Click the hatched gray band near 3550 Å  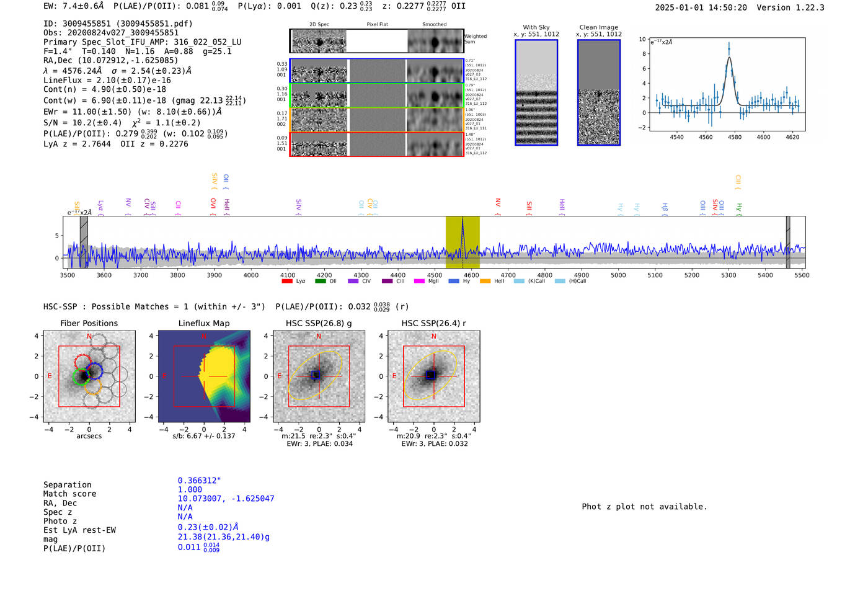[x=84, y=242]
